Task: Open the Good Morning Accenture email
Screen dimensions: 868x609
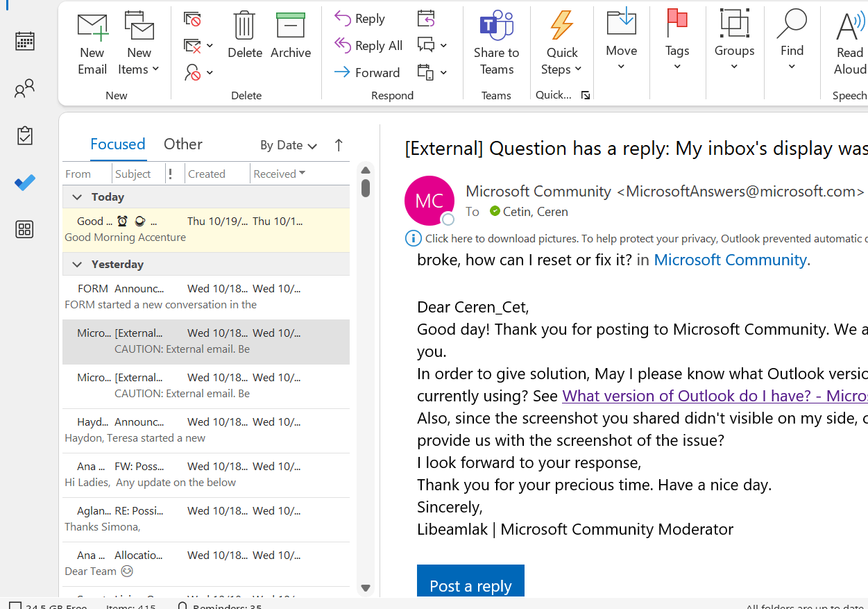Action: (x=206, y=230)
